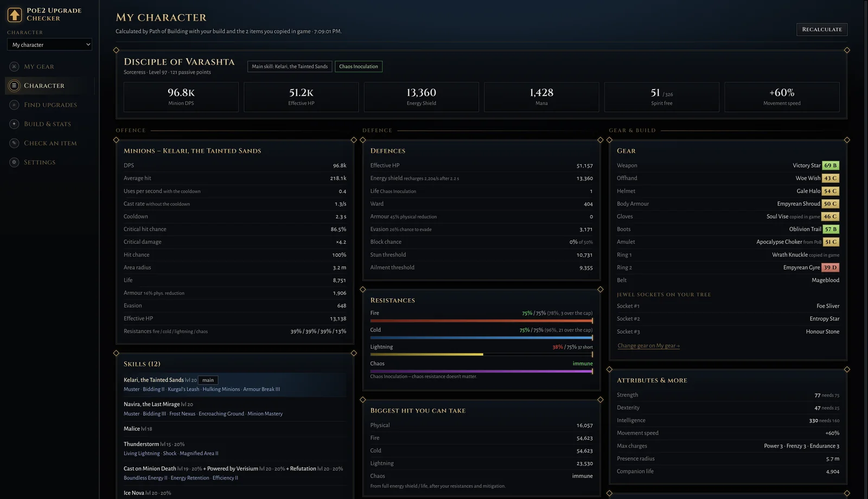Click the Fire resistance bar

[x=481, y=321]
